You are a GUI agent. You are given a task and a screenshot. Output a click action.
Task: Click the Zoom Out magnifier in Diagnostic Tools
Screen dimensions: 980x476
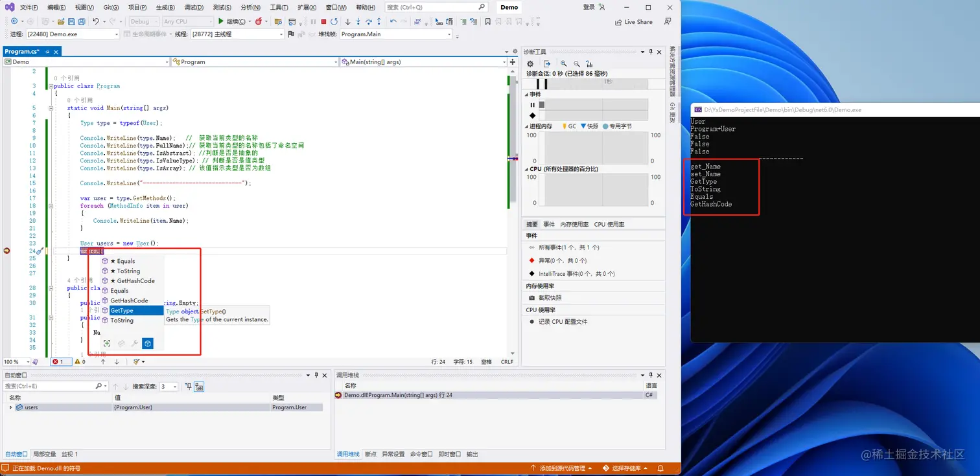pos(576,63)
